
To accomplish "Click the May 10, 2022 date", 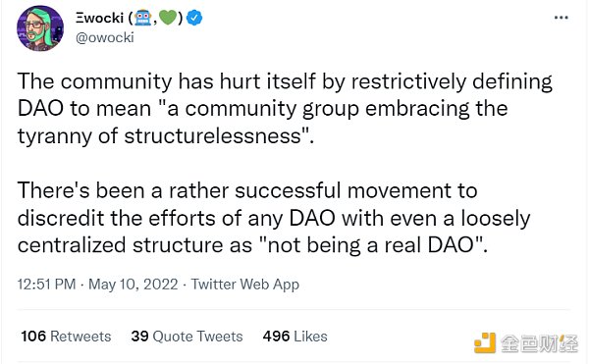I will [x=133, y=285].
